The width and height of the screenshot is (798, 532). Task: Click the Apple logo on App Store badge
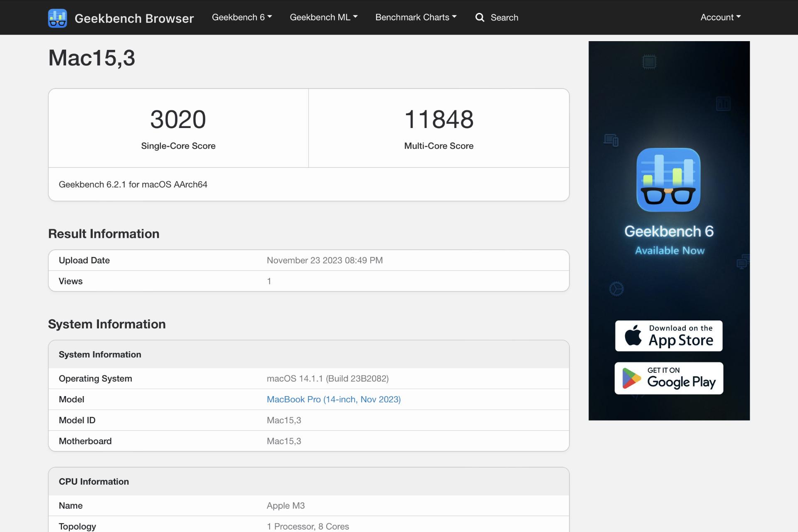pos(633,335)
